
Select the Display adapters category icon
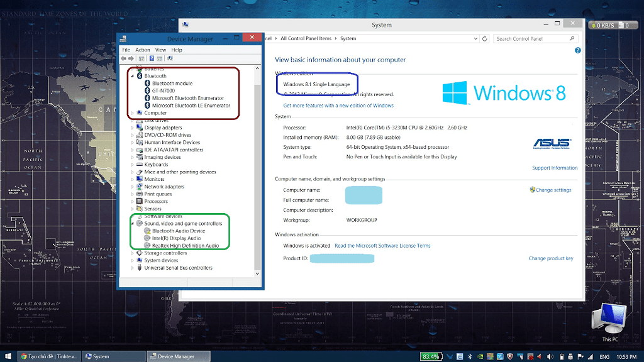139,128
